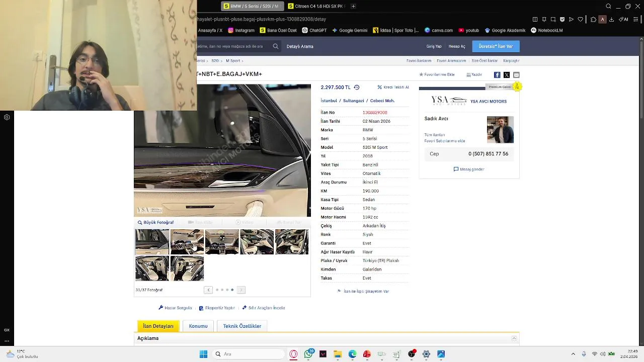This screenshot has width=644, height=362.
Task: Go to next photo page arrow
Action: [x=241, y=290]
